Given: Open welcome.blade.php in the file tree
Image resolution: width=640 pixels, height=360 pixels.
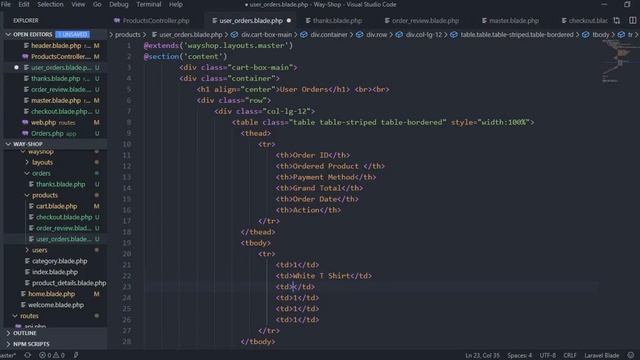Looking at the screenshot, I should tap(56, 305).
